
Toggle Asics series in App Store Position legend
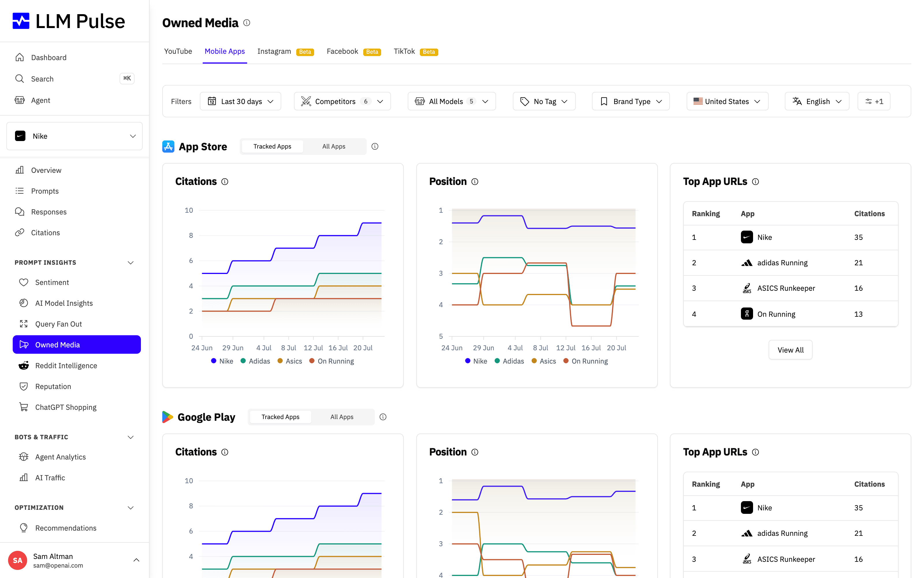click(544, 361)
